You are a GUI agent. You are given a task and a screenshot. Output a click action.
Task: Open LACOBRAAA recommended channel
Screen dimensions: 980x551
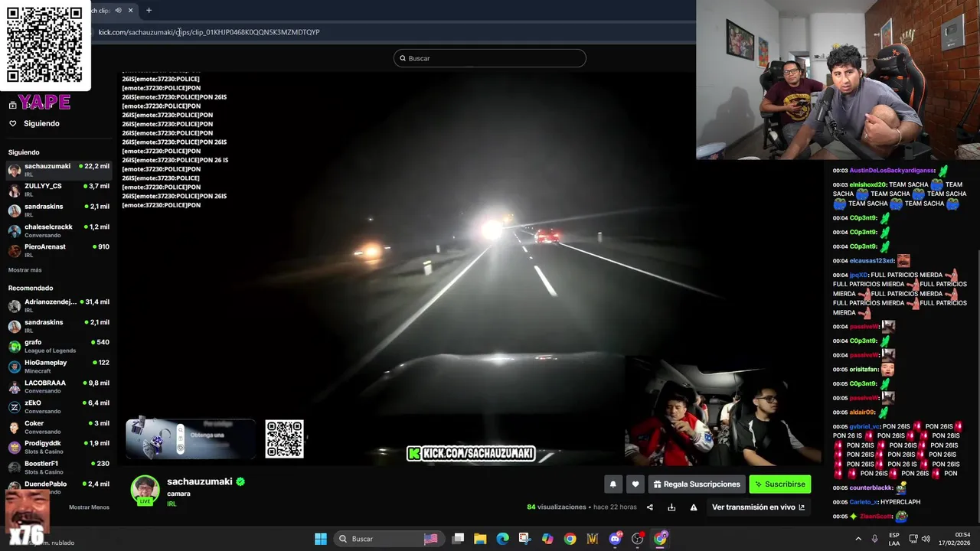click(x=59, y=386)
